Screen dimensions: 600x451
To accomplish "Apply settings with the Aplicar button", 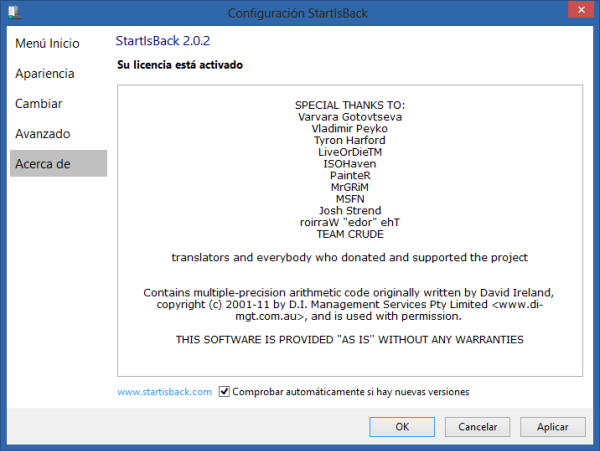I will pos(553,427).
